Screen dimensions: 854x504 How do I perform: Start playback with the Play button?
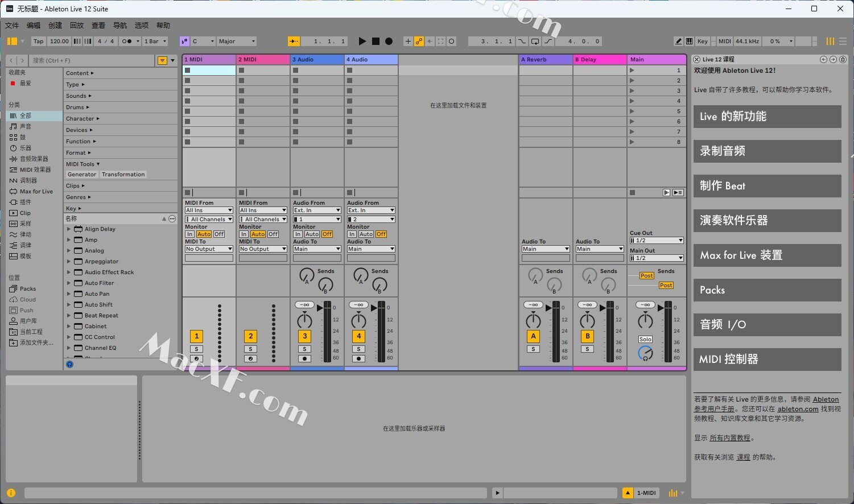[x=362, y=41]
